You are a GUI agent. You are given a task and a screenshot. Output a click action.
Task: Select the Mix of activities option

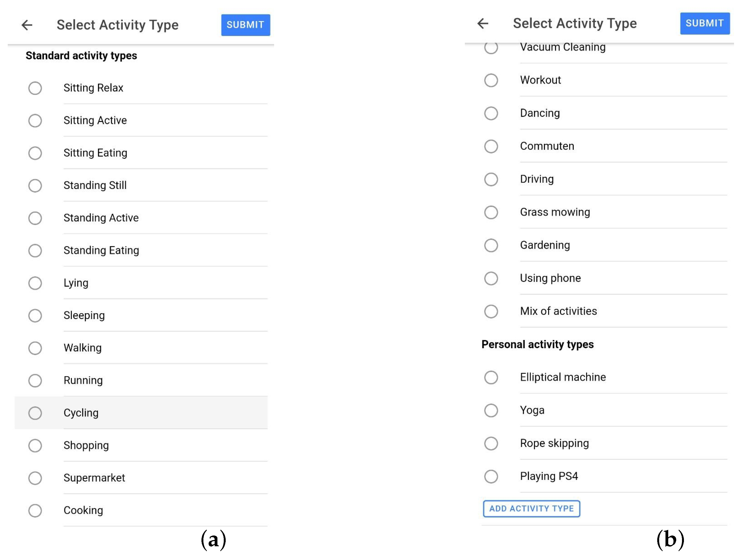[x=491, y=311]
